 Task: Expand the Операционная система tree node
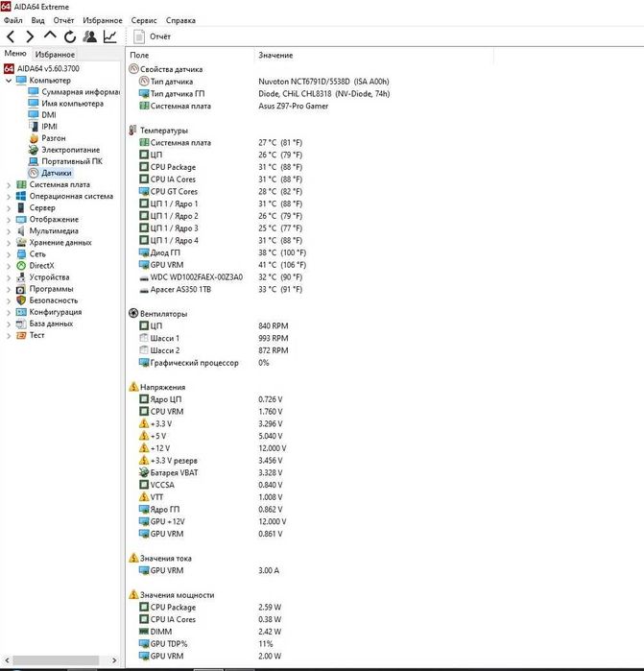[x=8, y=197]
